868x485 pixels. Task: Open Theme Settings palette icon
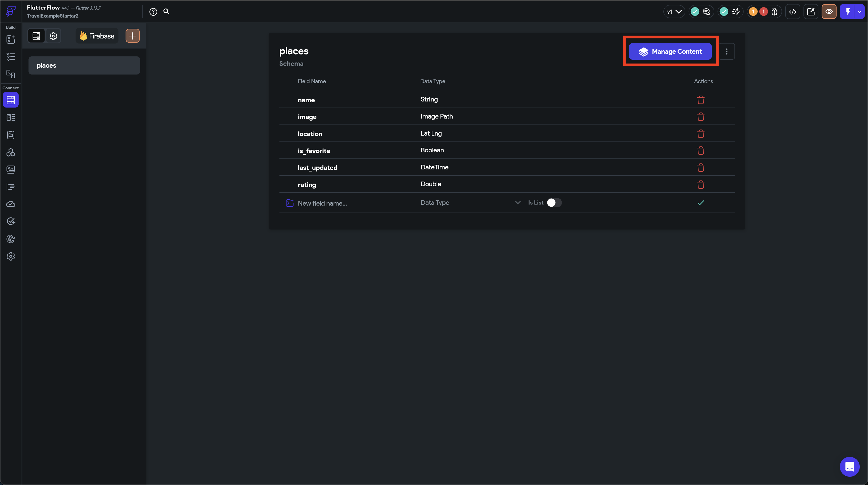11,239
